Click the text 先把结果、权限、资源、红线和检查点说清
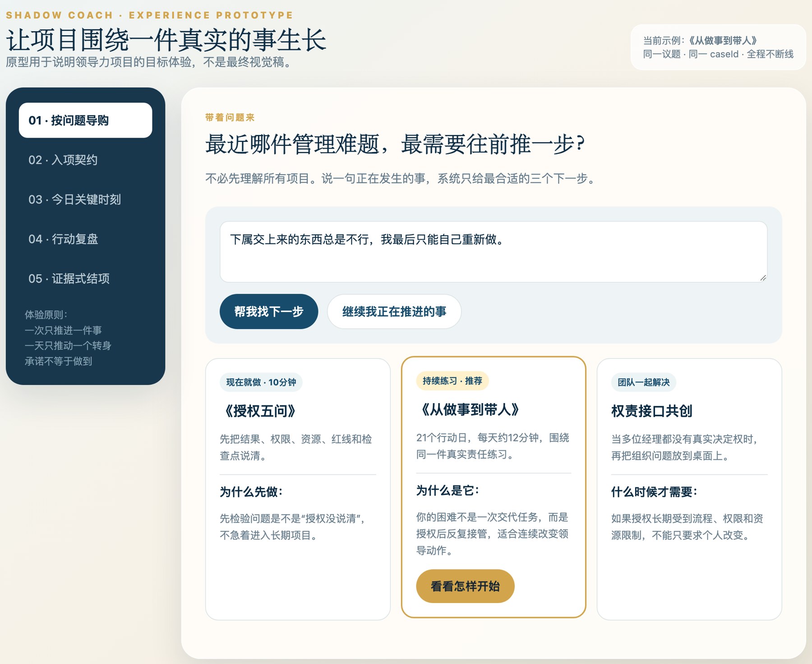This screenshot has height=664, width=812. click(296, 447)
